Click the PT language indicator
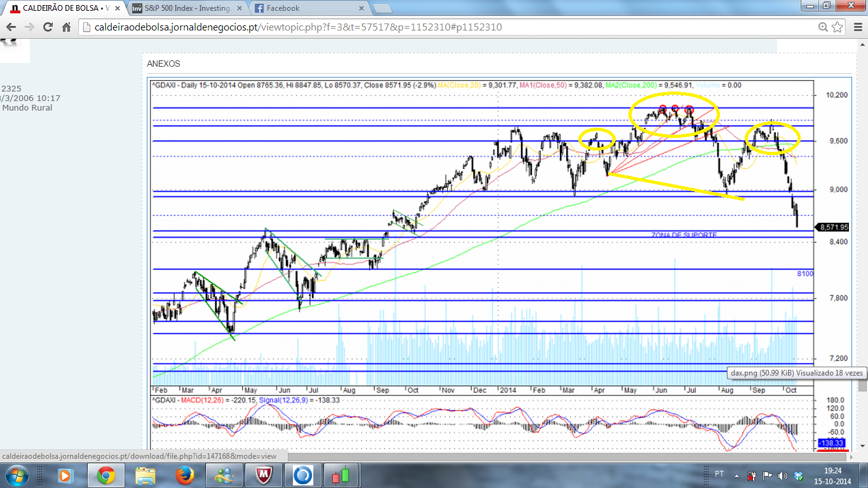Viewport: 868px width, 488px height. point(719,474)
